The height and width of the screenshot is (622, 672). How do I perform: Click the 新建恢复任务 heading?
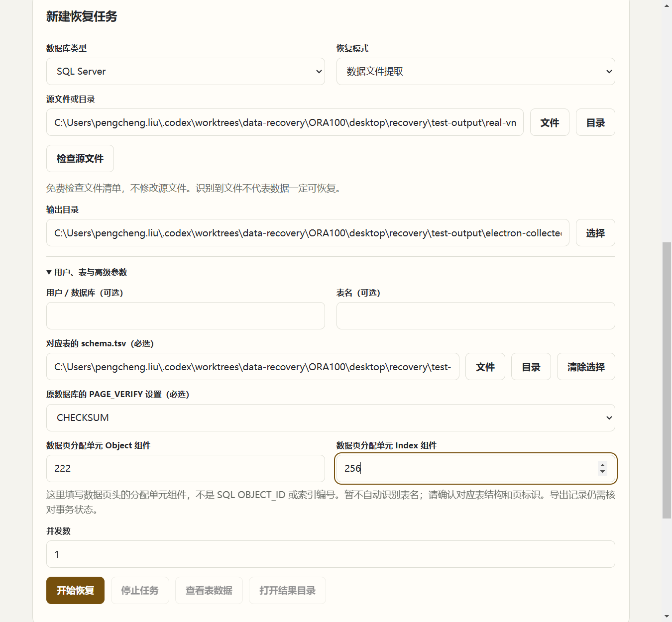coord(82,16)
